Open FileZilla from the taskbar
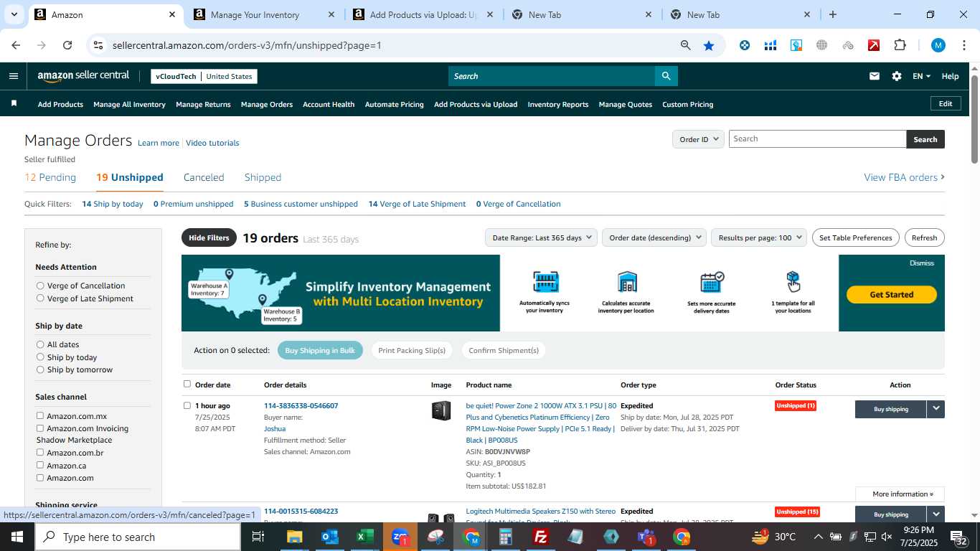Viewport: 980px width, 551px height. coord(541,537)
